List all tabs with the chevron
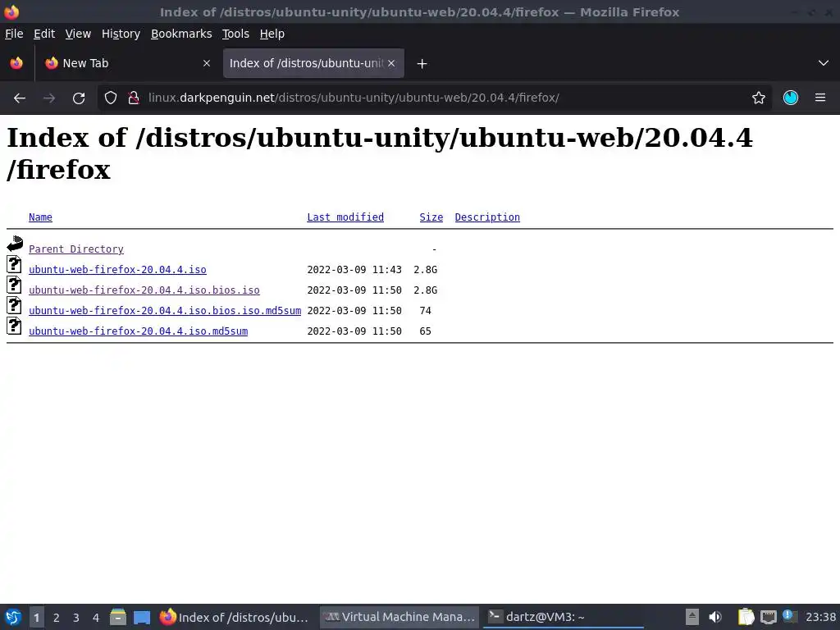 [823, 63]
